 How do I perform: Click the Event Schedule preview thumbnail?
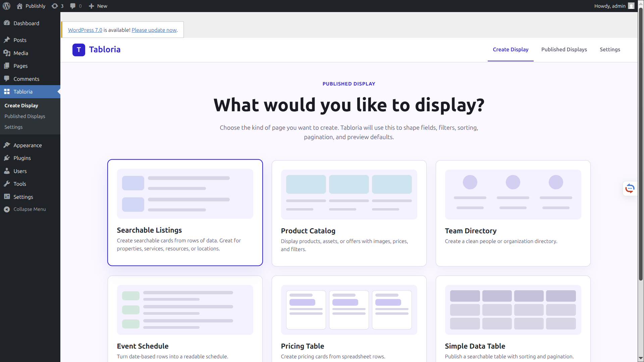click(185, 310)
